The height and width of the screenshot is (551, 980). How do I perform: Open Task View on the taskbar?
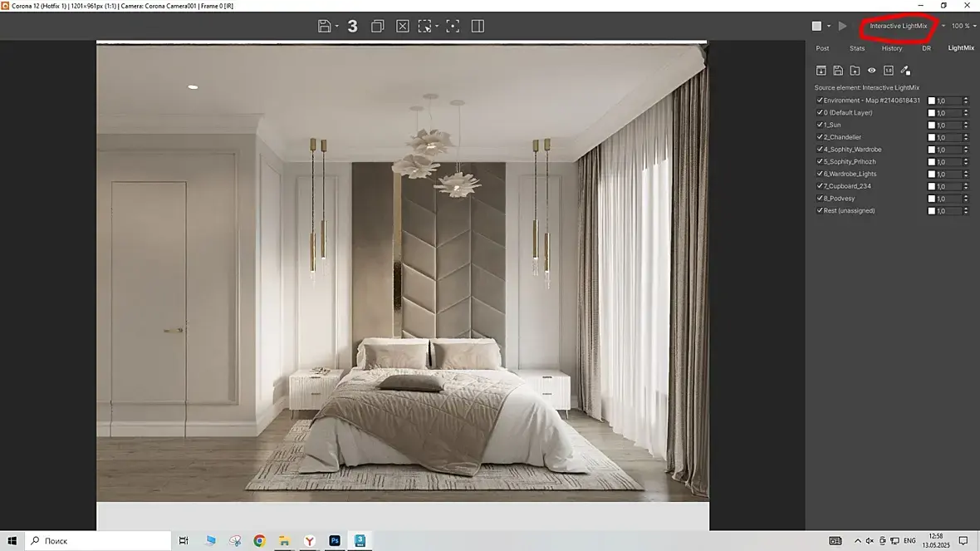[x=184, y=540]
